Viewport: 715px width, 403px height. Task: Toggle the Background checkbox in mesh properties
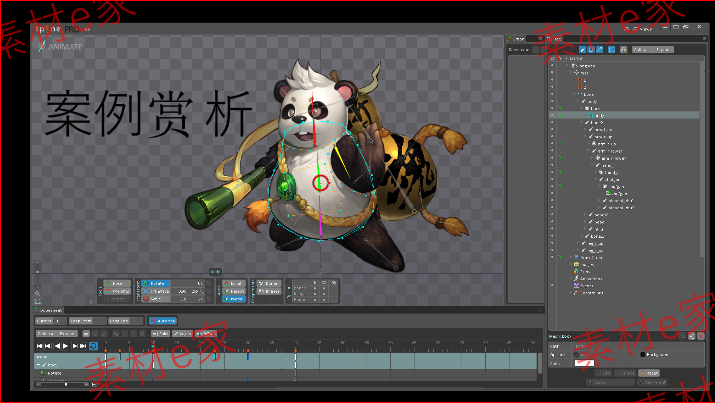(642, 354)
